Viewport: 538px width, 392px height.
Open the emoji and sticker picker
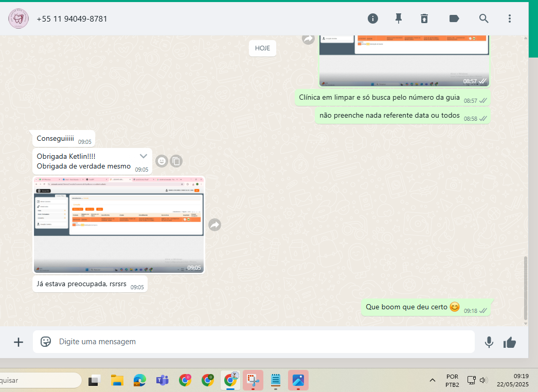pos(46,342)
